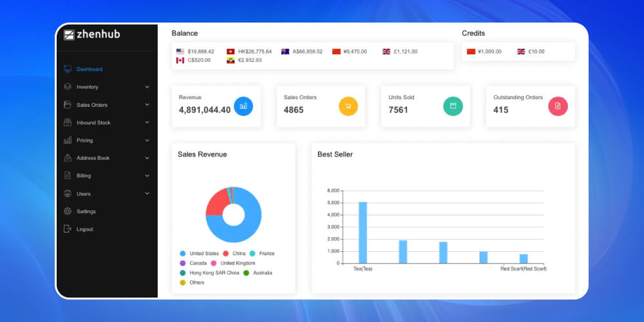This screenshot has height=322, width=644.
Task: Expand the Pricing menu chevron
Action: tap(147, 140)
